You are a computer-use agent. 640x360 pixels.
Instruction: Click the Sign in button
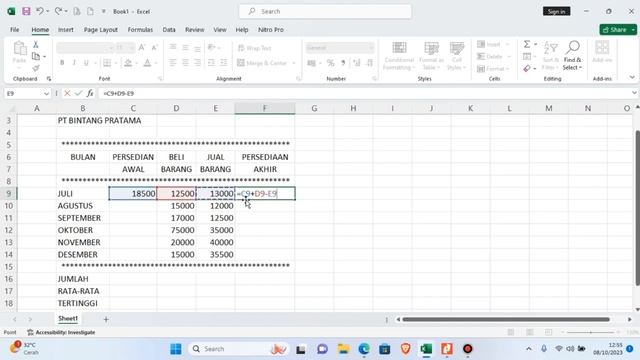point(556,11)
